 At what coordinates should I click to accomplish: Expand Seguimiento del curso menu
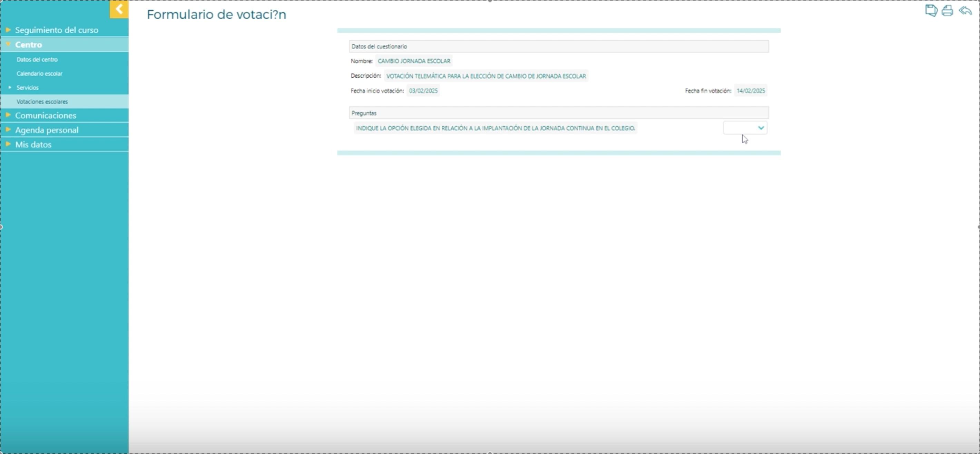(56, 30)
